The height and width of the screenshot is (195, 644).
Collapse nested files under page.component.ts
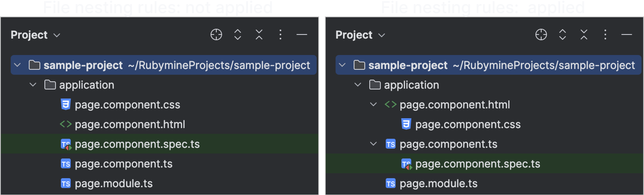[373, 144]
